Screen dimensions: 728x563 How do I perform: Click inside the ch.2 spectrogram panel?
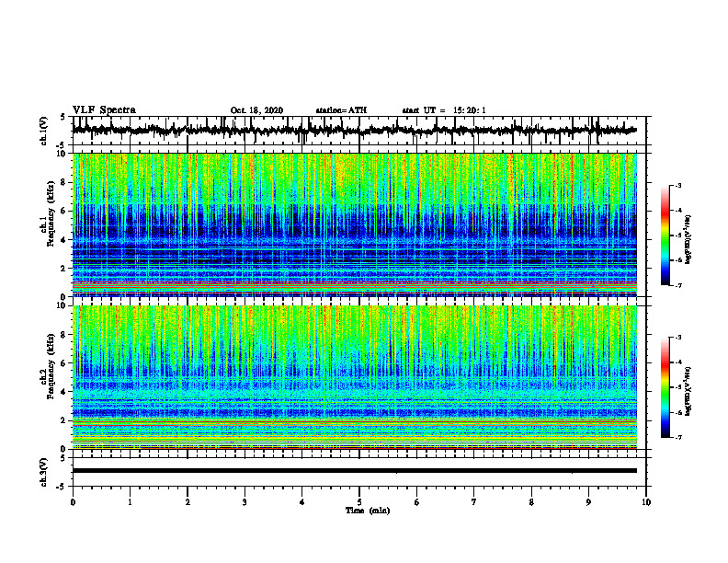355,377
